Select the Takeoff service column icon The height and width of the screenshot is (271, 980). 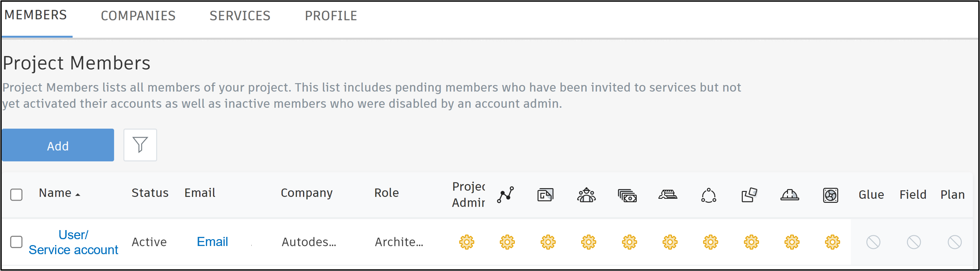[668, 196]
